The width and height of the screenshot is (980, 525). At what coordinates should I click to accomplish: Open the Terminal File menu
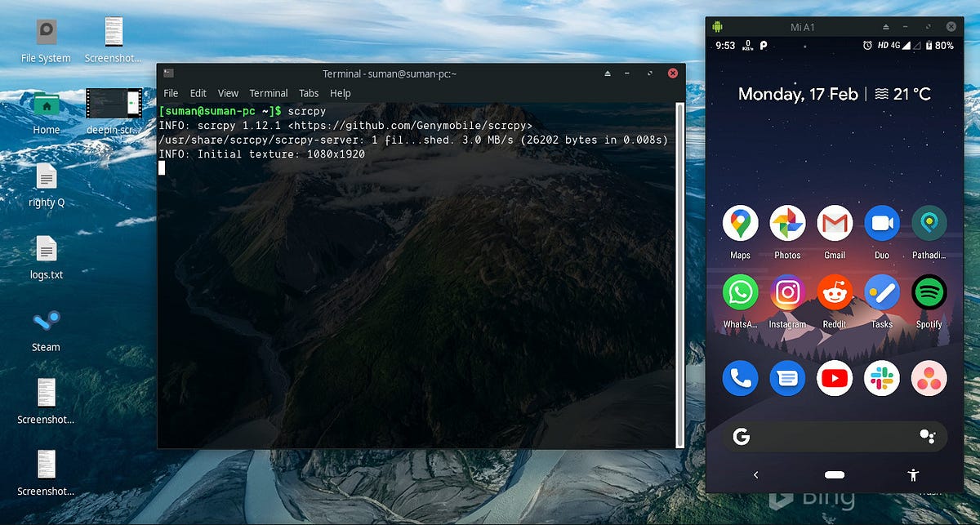point(171,92)
